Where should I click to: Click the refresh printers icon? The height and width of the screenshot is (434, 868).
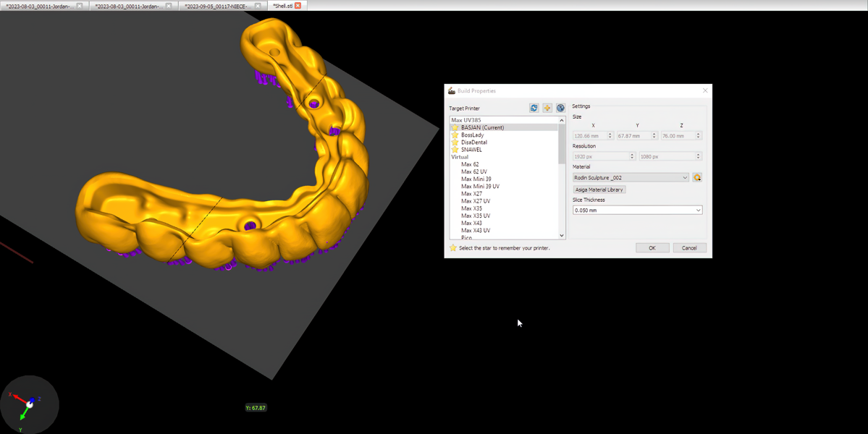tap(534, 108)
